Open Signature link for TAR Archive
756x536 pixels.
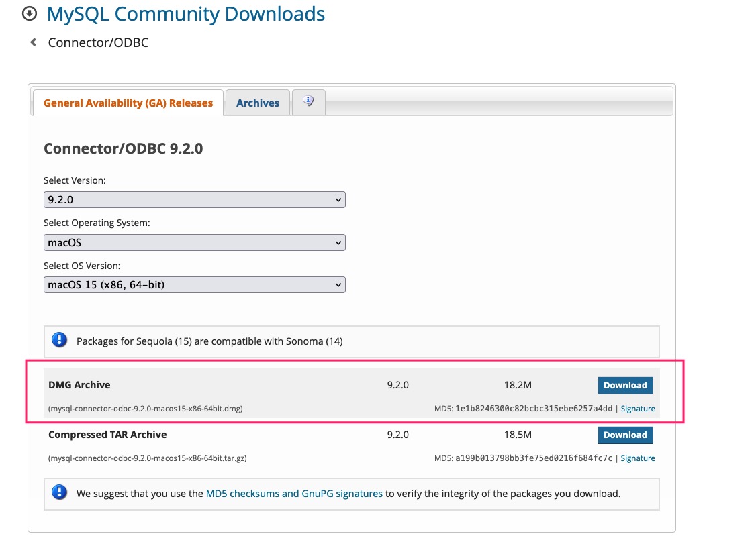637,458
